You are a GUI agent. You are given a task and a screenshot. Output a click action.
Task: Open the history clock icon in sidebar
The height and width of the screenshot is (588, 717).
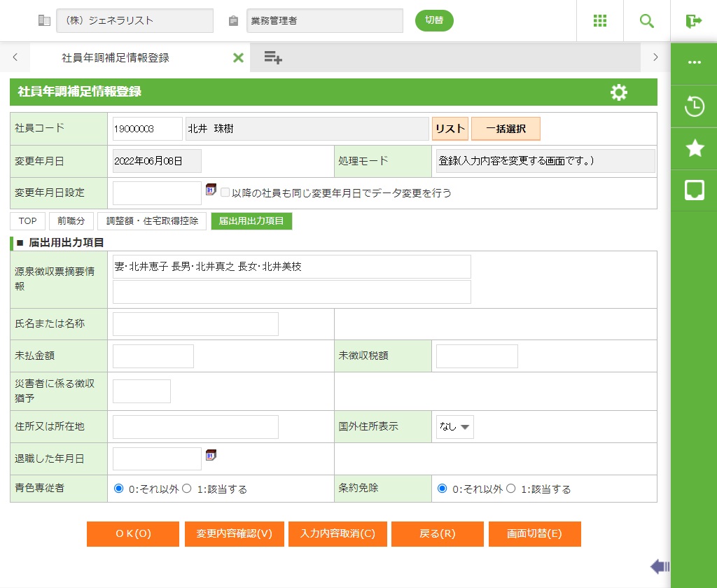point(694,107)
